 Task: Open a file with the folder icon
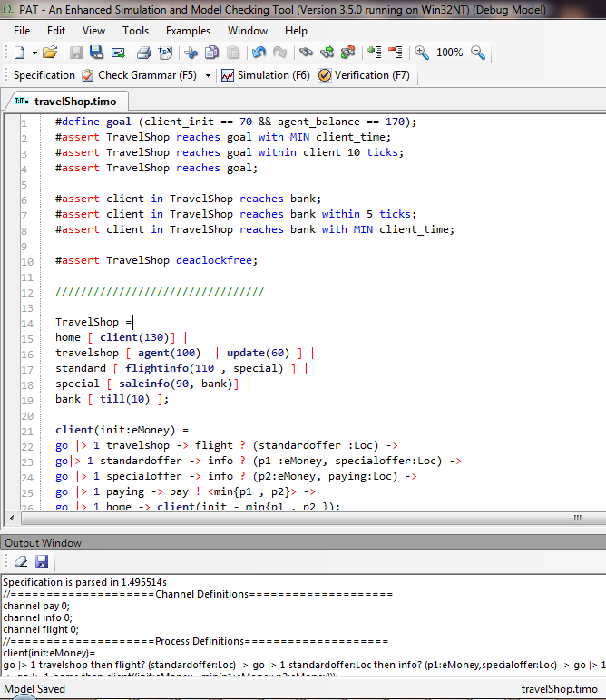[50, 53]
